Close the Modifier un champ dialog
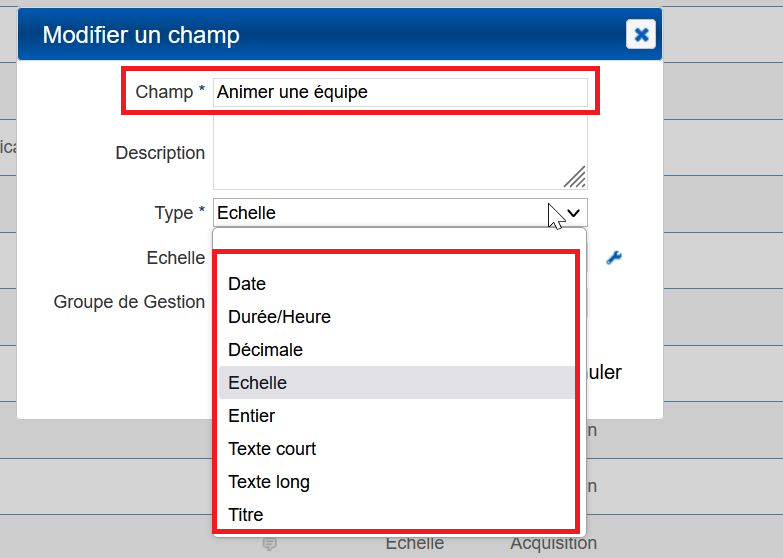783x558 pixels. click(x=641, y=35)
